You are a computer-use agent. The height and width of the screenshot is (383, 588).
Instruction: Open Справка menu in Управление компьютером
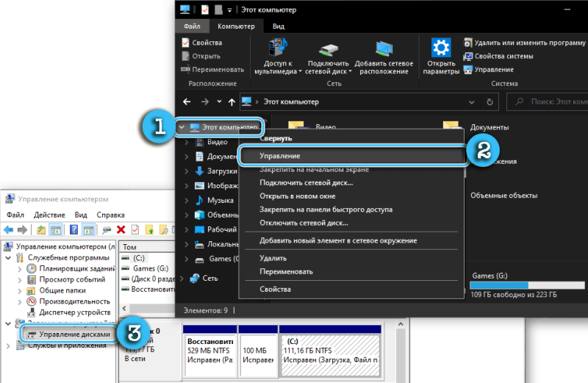tap(110, 215)
